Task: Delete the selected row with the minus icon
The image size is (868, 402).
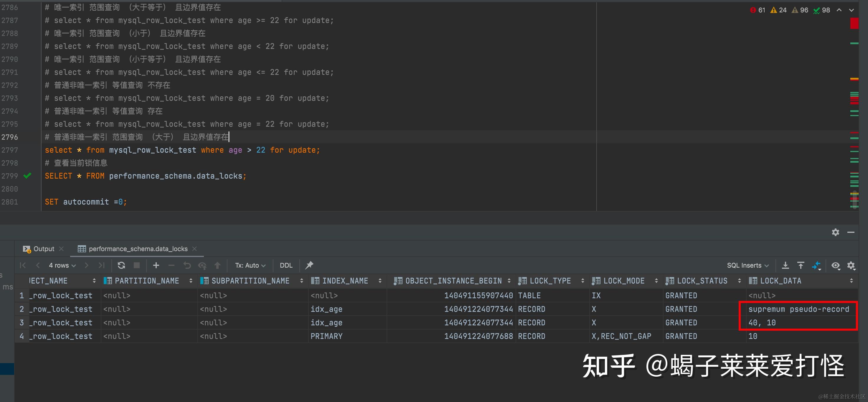Action: point(171,265)
